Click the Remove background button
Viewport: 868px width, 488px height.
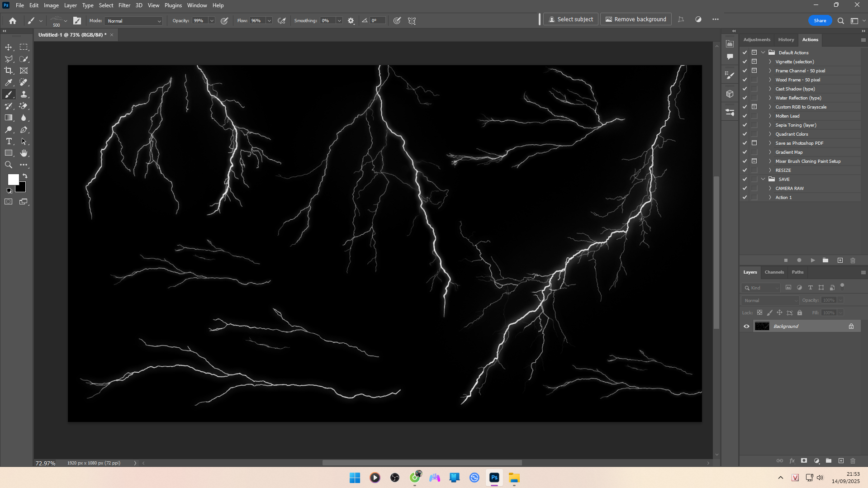click(636, 19)
